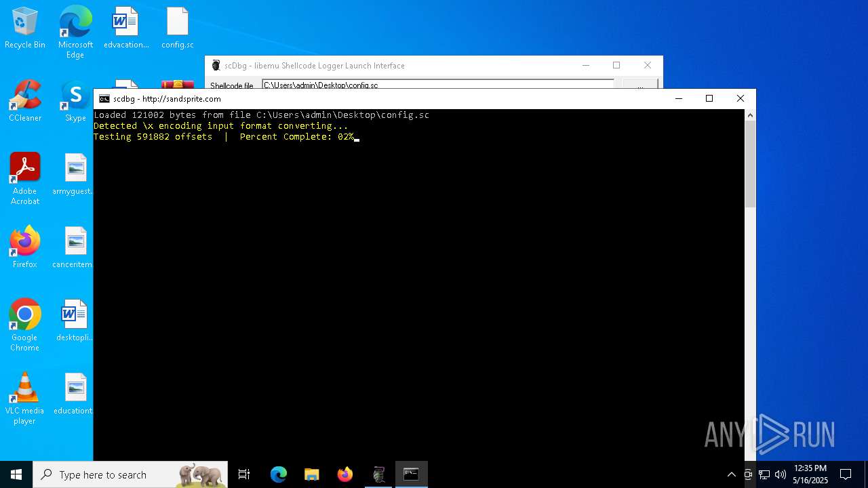Open File Explorer from taskbar
Viewport: 868px width, 488px height.
(312, 474)
